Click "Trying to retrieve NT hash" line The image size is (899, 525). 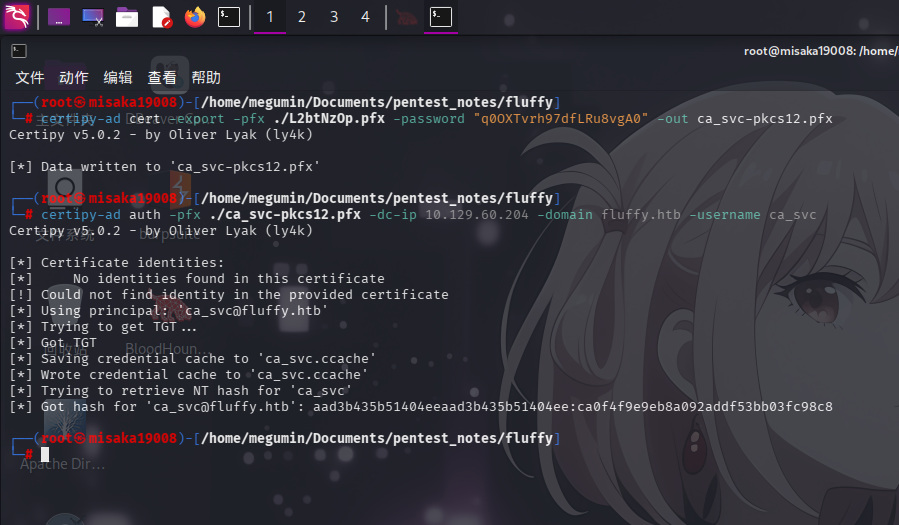(x=181, y=391)
